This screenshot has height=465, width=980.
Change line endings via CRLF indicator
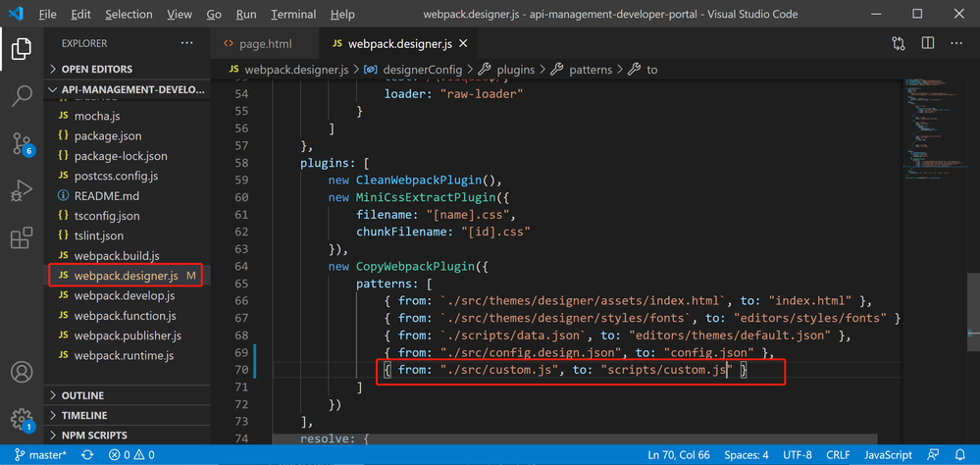tap(838, 455)
